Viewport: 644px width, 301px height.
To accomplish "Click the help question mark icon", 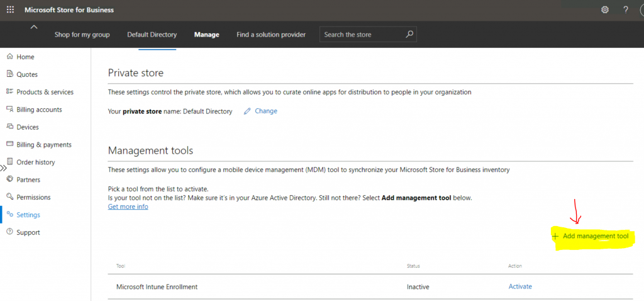I will 626,10.
